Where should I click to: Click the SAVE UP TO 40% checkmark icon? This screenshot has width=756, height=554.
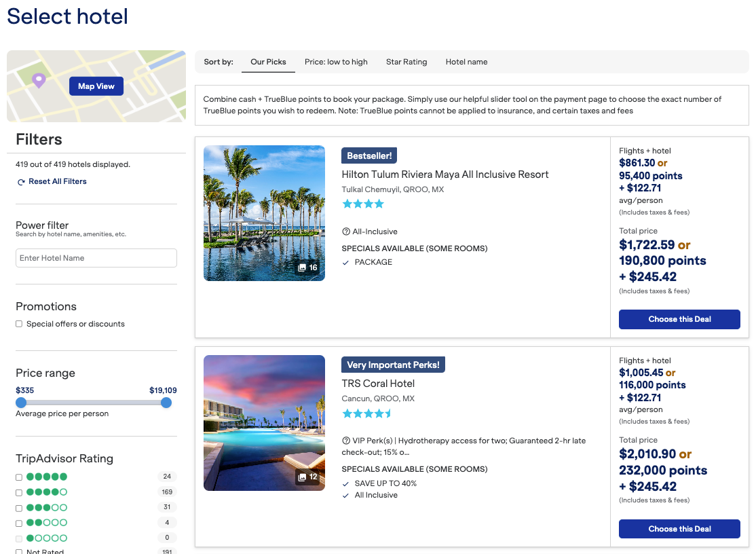coord(345,484)
